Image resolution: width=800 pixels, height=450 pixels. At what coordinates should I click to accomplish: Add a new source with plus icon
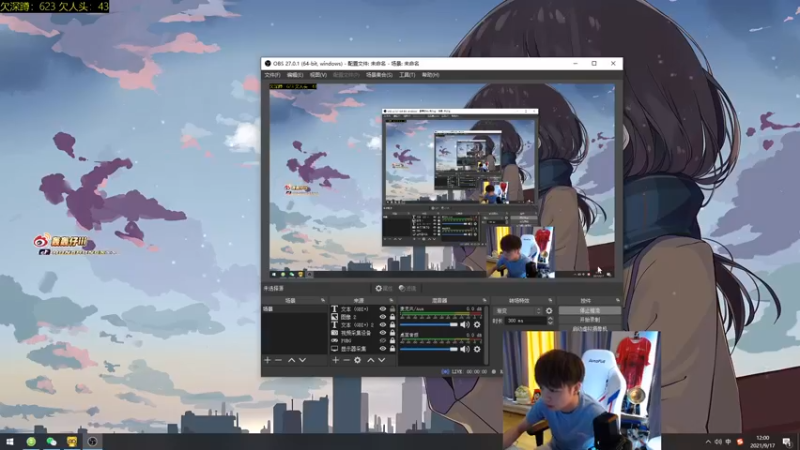(335, 360)
